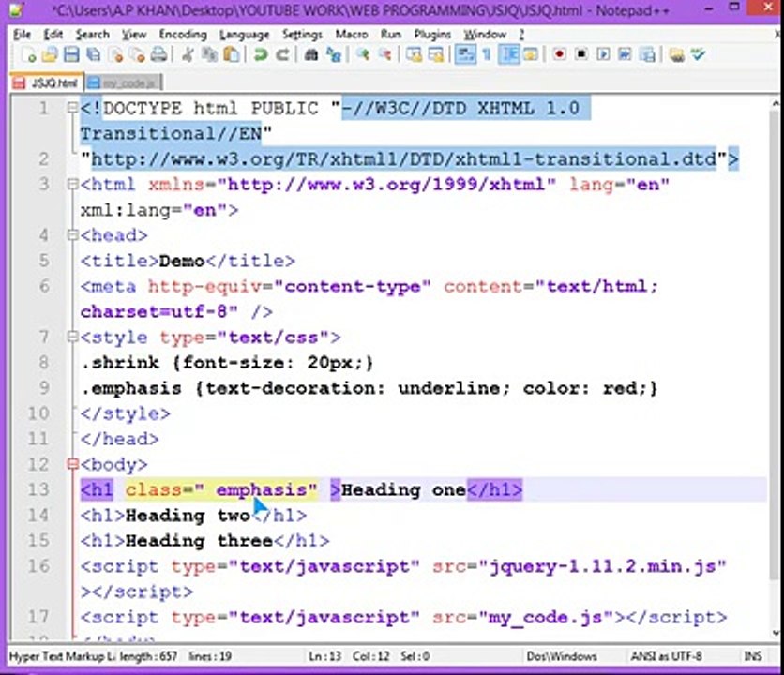Click the Close All documents icon

[137, 54]
